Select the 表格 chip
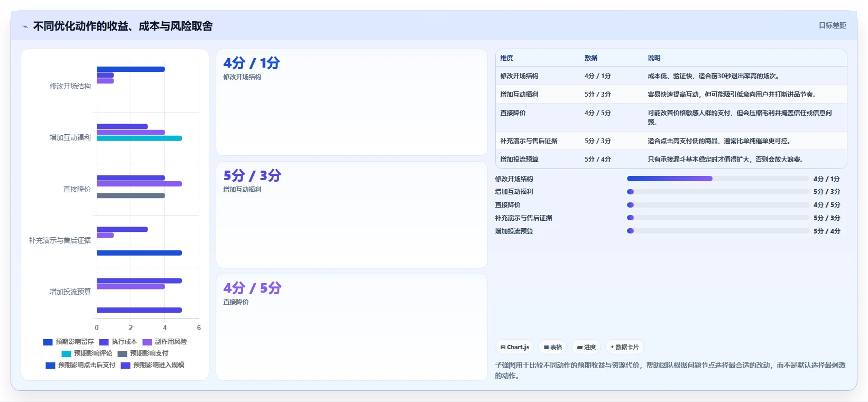868x402 pixels. click(552, 347)
